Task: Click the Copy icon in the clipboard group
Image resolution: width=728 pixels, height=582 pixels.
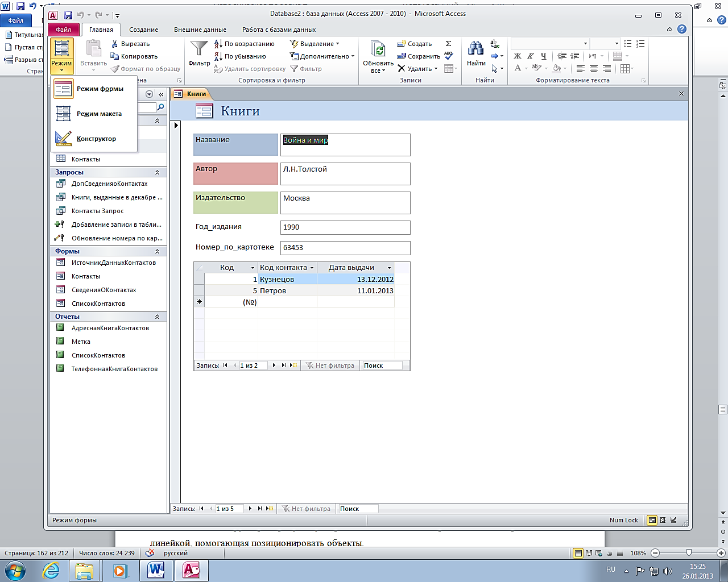Action: coord(115,56)
